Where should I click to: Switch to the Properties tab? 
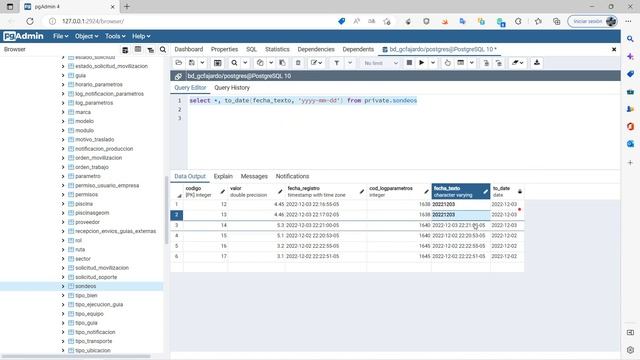(x=224, y=49)
